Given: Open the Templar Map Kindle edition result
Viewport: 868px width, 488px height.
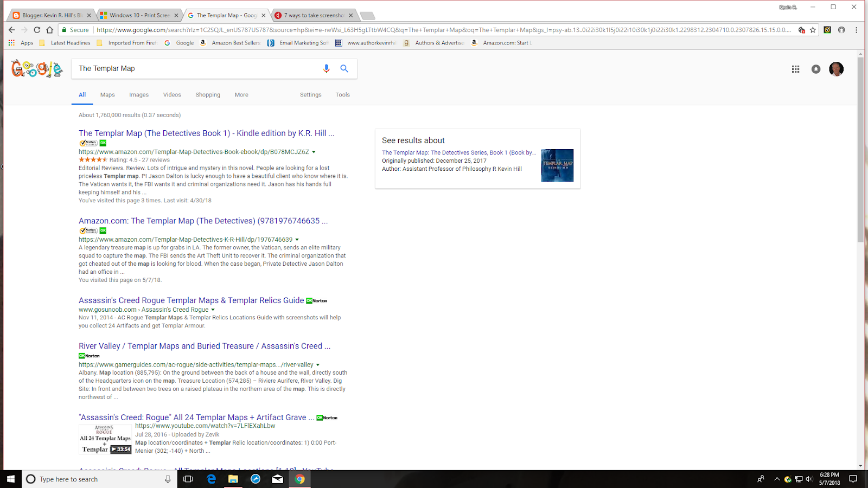Looking at the screenshot, I should point(206,133).
